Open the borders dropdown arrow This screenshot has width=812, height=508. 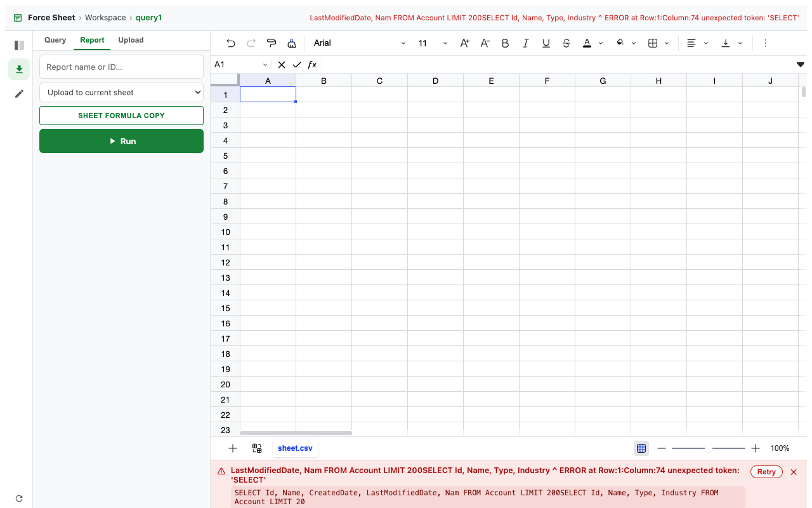[667, 43]
